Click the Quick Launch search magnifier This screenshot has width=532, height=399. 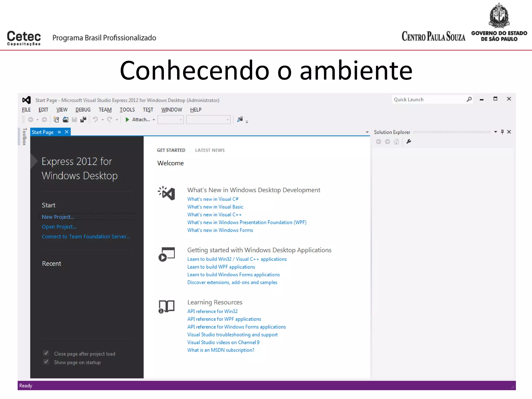pos(469,99)
